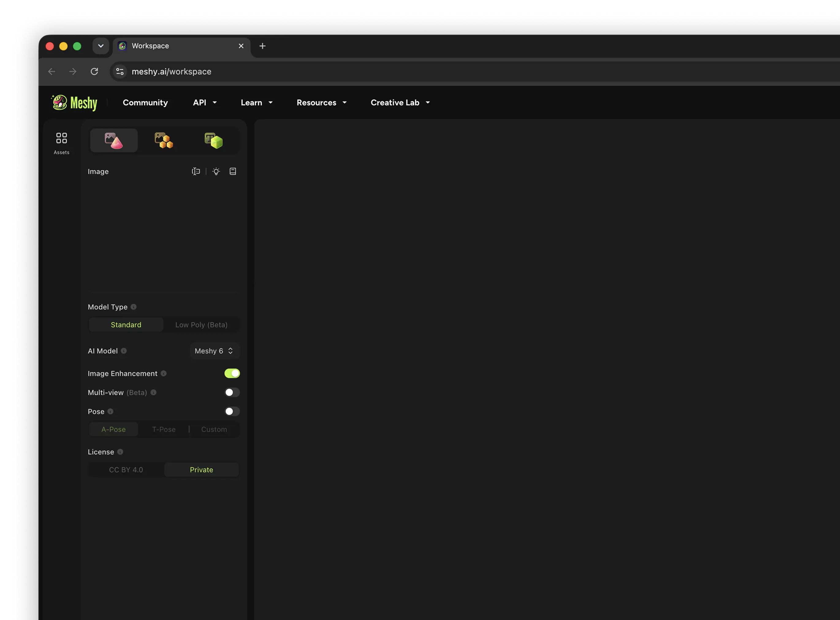The width and height of the screenshot is (840, 620).
Task: Click the browser back arrow
Action: coord(52,71)
